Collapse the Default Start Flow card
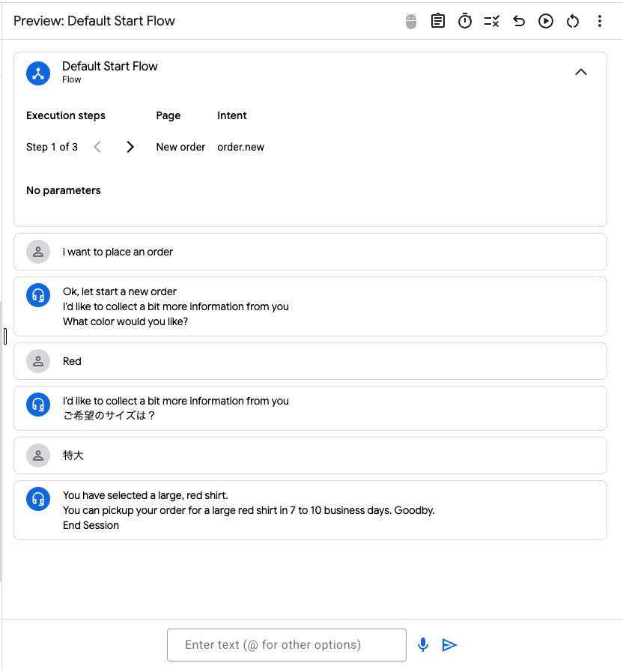The width and height of the screenshot is (623, 672). tap(581, 72)
